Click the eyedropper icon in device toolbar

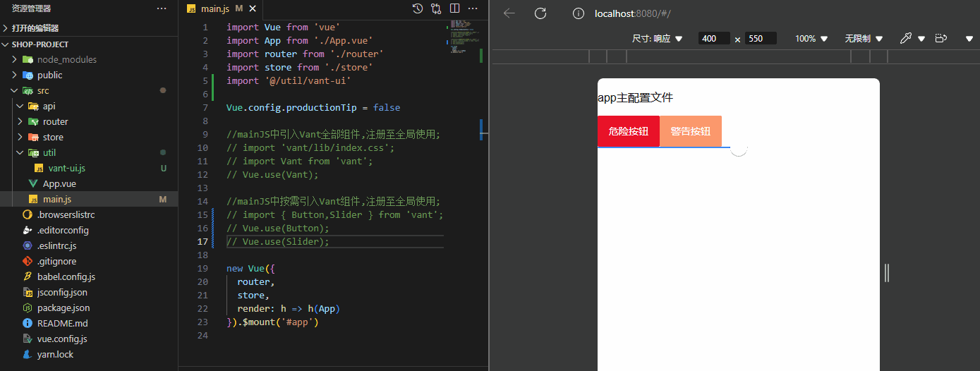point(906,39)
